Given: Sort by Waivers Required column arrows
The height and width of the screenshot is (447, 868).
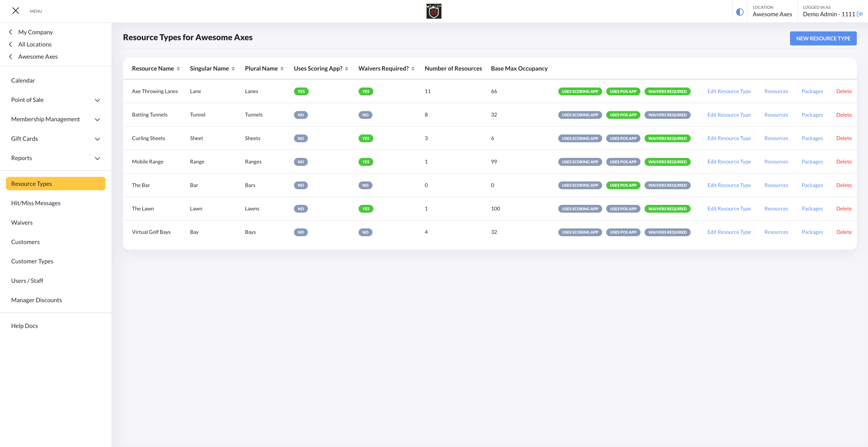Looking at the screenshot, I should click(413, 69).
